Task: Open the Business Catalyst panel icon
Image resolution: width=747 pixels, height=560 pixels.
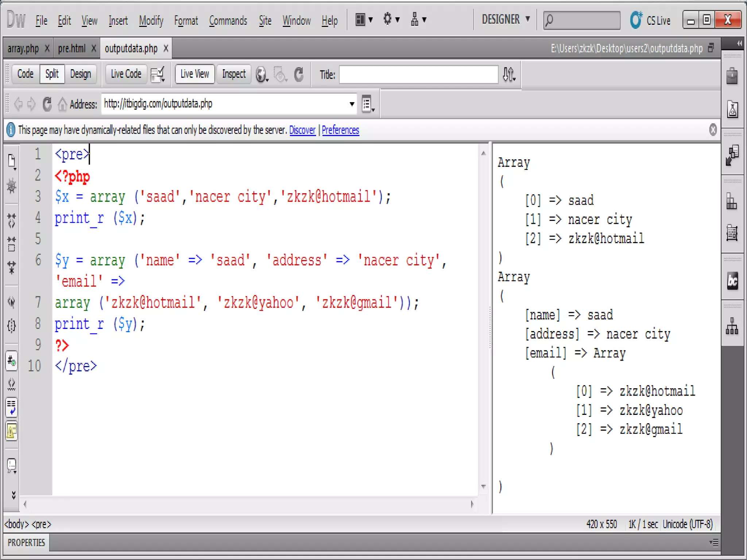Action: pyautogui.click(x=732, y=281)
